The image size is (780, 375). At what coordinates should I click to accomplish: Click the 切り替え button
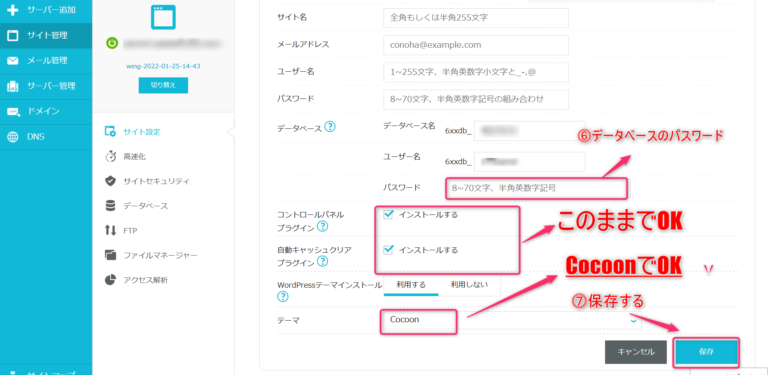tap(163, 85)
